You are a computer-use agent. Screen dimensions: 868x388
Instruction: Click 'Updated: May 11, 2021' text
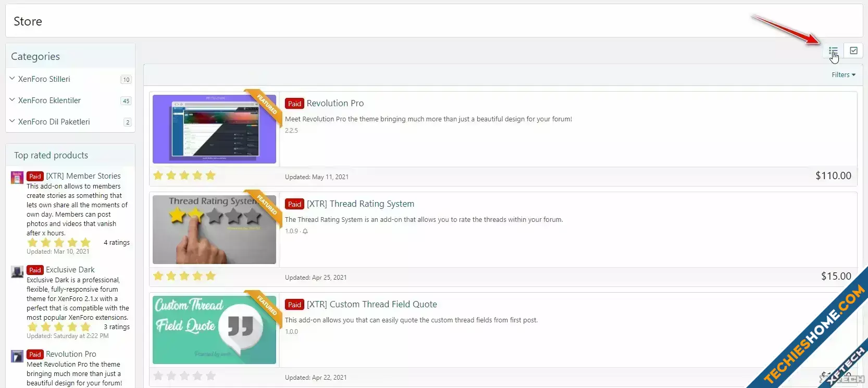pos(317,177)
